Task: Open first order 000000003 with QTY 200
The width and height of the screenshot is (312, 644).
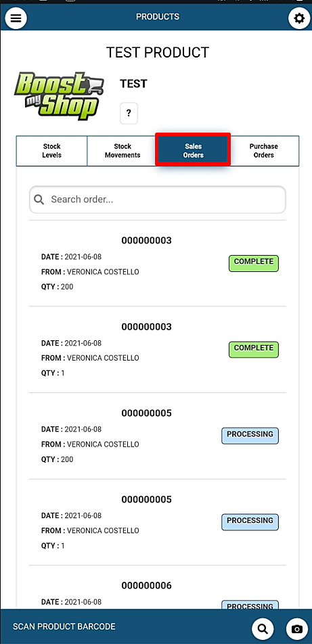Action: point(158,263)
